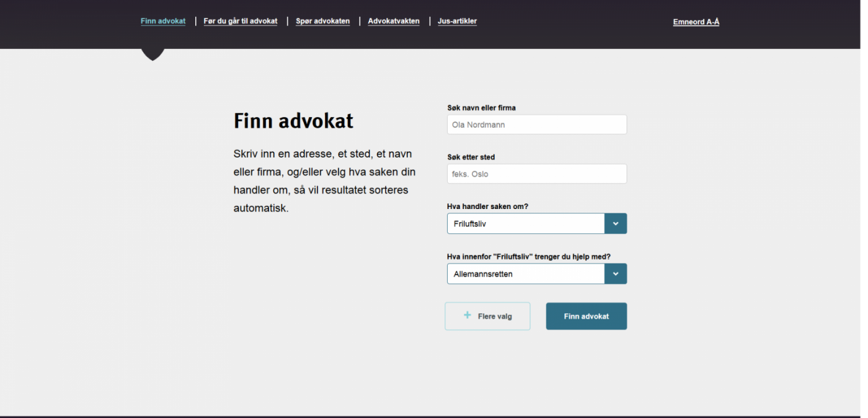
Task: Click the large 'Finn advokat' page heading
Action: 293,121
